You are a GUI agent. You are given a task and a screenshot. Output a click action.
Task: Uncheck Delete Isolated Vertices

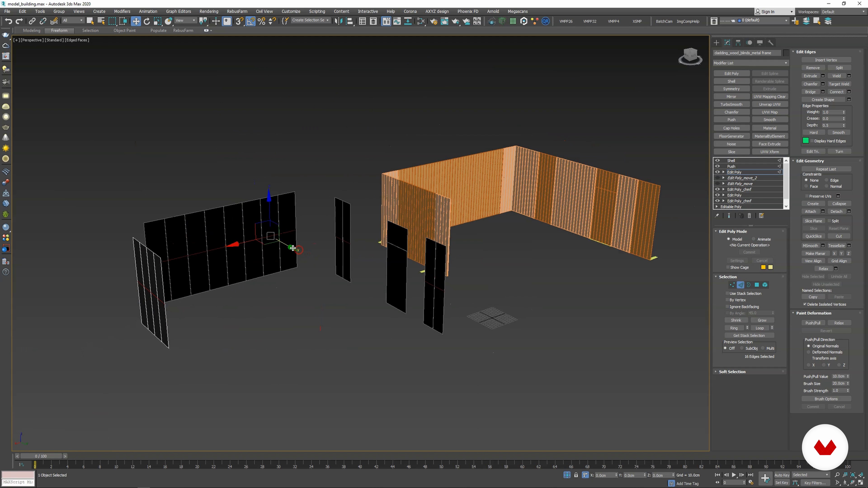805,305
